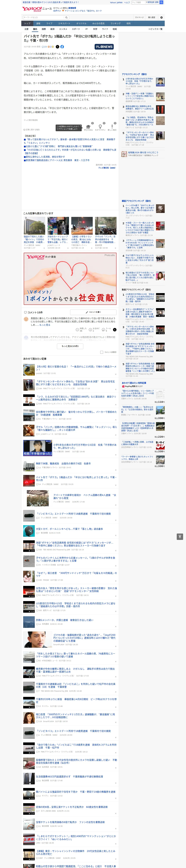This screenshot has height=868, width=186.
Task: Switch to the スポーツ category tab
Action: point(76,29)
